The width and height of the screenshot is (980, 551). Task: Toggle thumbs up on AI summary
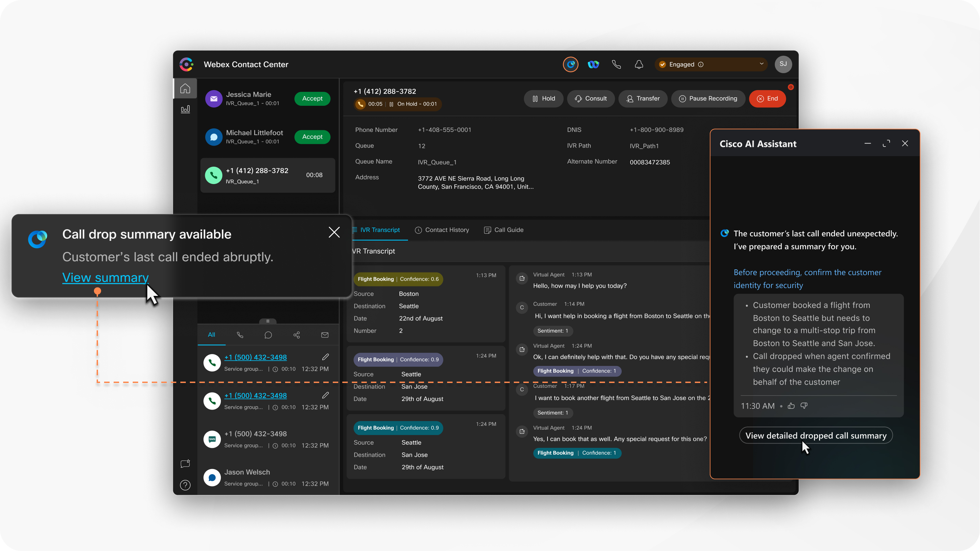tap(791, 405)
